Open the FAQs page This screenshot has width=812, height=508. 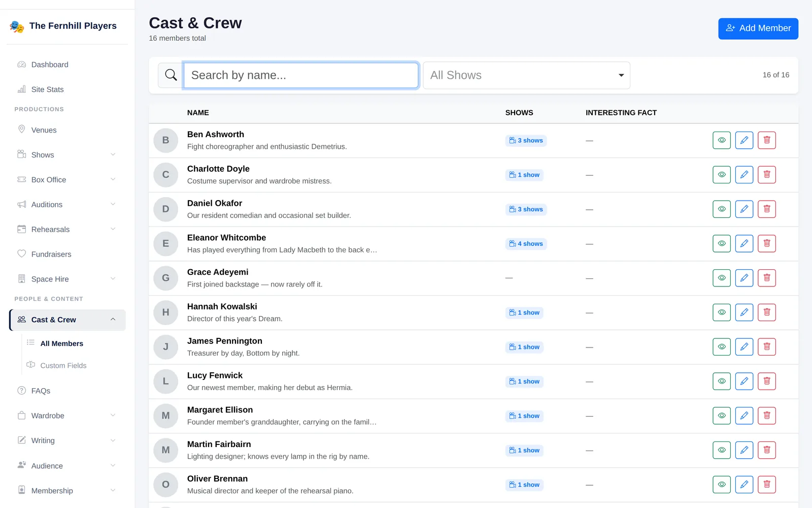click(67, 391)
